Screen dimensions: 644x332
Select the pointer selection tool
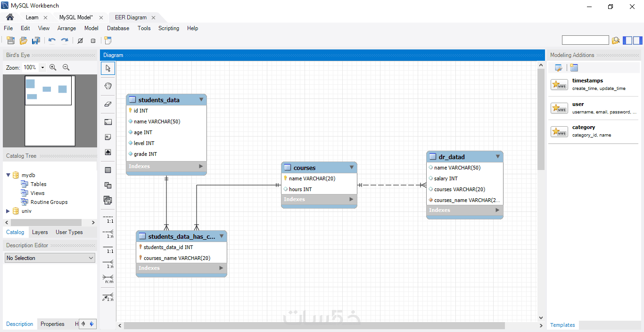coord(108,68)
